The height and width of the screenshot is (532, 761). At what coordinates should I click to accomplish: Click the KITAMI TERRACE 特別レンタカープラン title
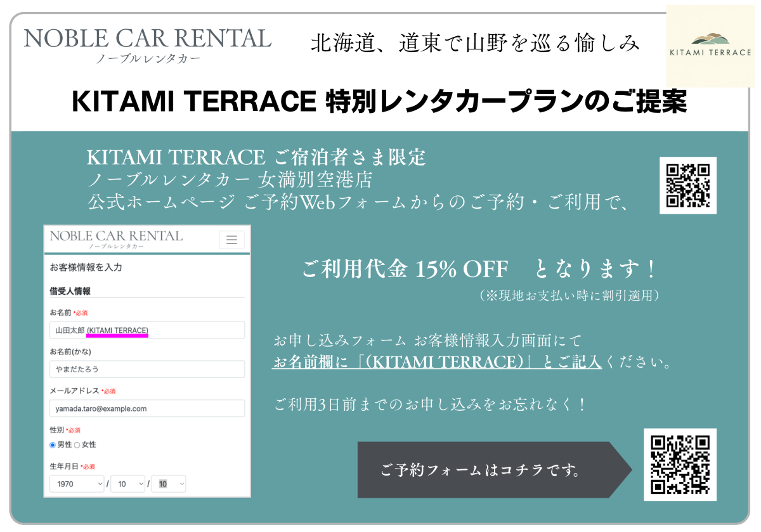point(379,101)
